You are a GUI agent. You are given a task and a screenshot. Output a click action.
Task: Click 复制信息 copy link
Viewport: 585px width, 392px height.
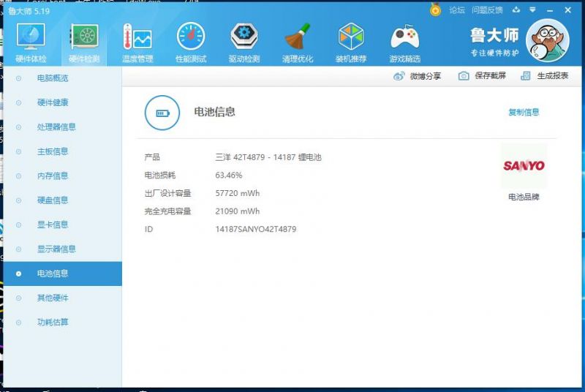(x=524, y=112)
